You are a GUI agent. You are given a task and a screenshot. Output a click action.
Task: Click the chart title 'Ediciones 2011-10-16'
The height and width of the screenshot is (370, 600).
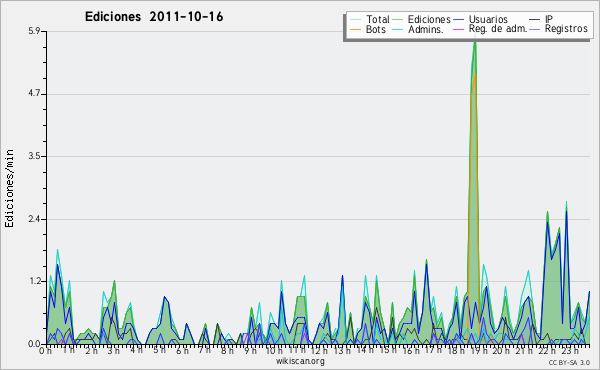154,17
